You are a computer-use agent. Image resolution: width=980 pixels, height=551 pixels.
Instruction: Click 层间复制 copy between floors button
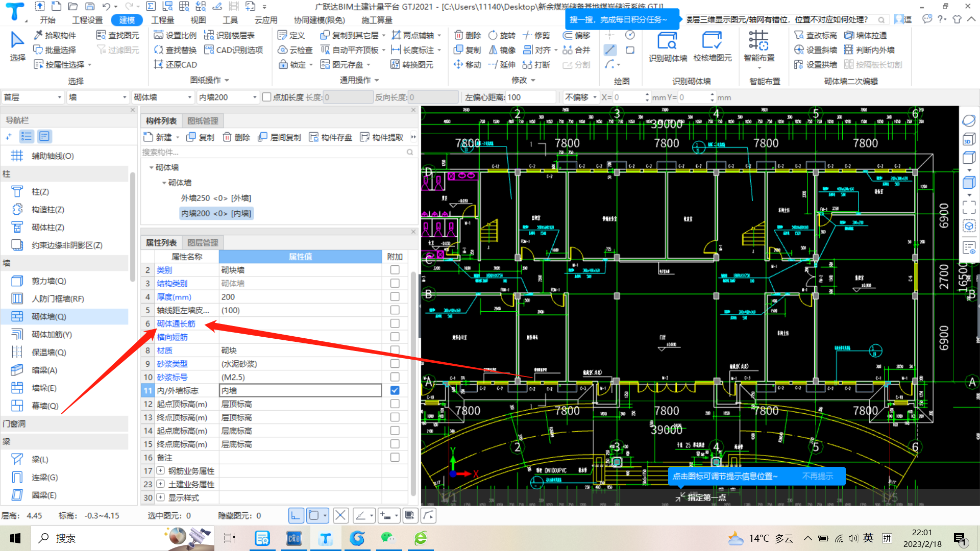click(280, 137)
